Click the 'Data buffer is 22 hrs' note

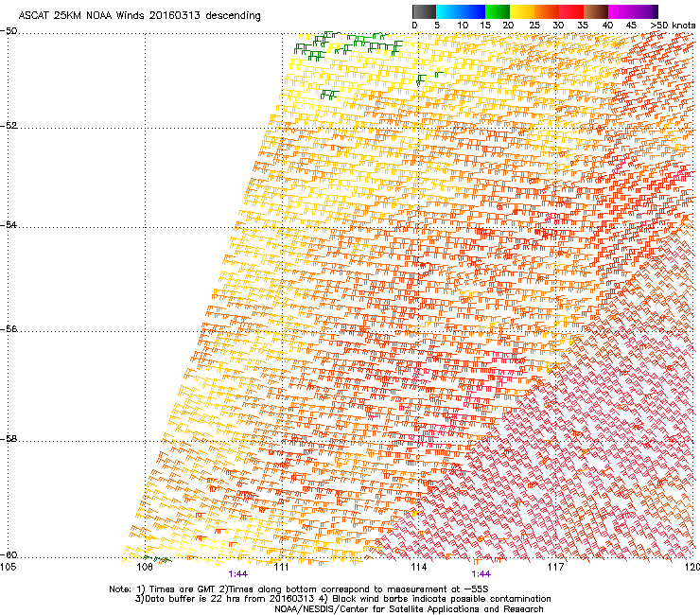pos(226,599)
